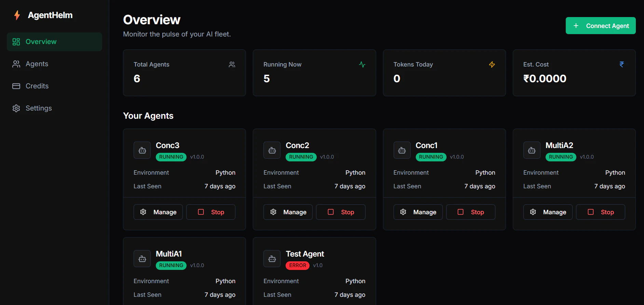Open the Overview page from sidebar
The height and width of the screenshot is (305, 644).
point(54,42)
